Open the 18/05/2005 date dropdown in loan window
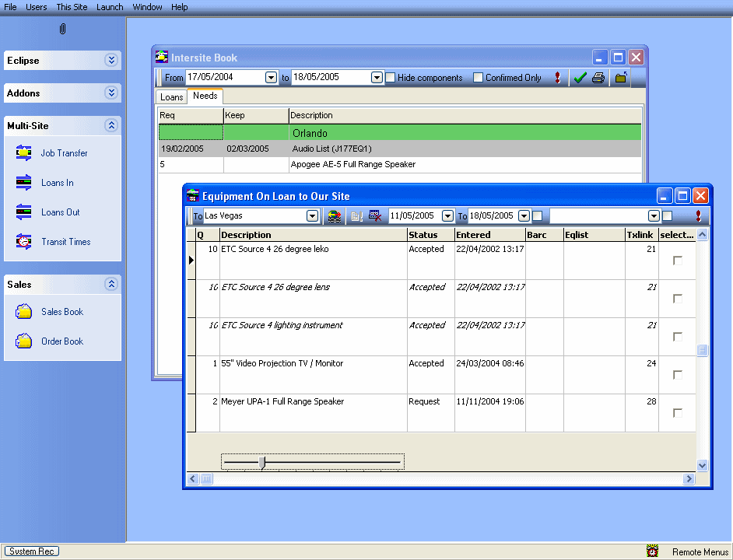This screenshot has width=733, height=560. click(524, 216)
